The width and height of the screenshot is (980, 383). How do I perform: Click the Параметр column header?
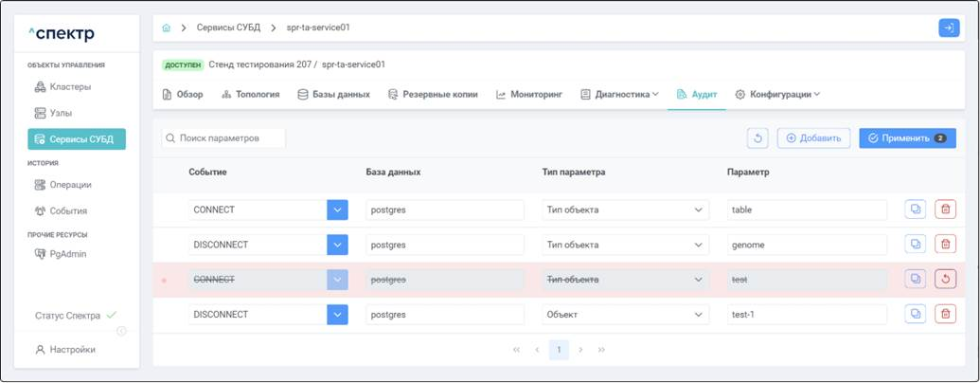point(748,173)
